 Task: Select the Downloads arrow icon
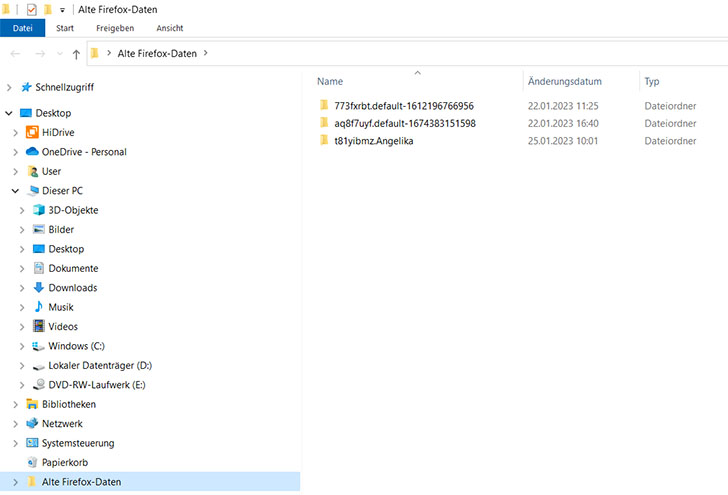[x=39, y=287]
